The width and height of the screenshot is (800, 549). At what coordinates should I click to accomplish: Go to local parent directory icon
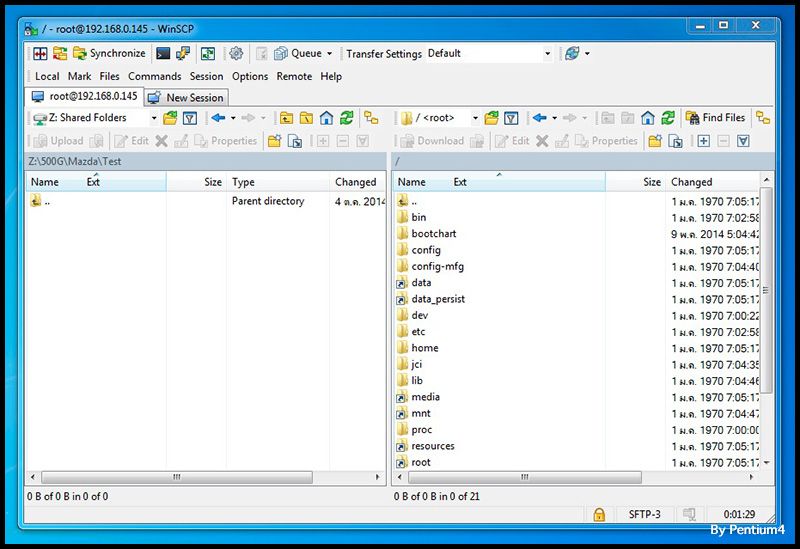[286, 118]
